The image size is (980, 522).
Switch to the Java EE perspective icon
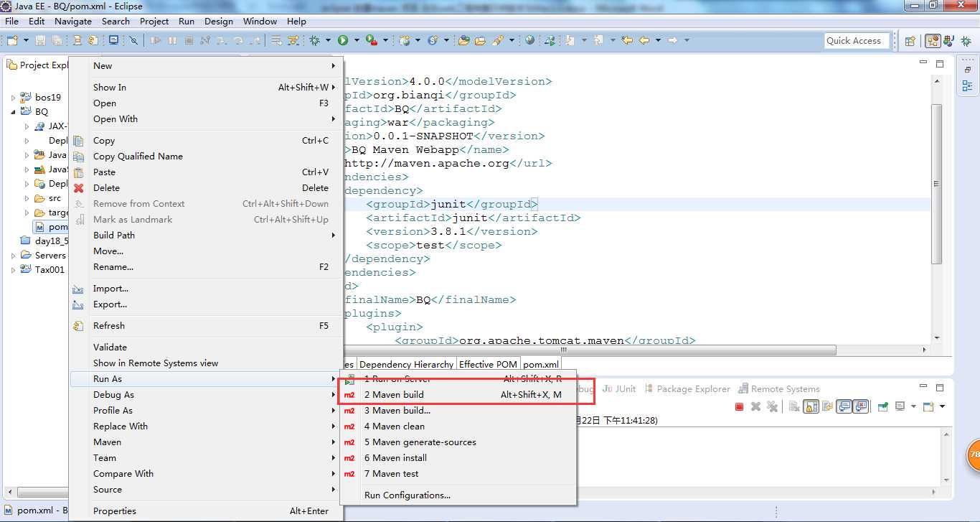tap(933, 41)
